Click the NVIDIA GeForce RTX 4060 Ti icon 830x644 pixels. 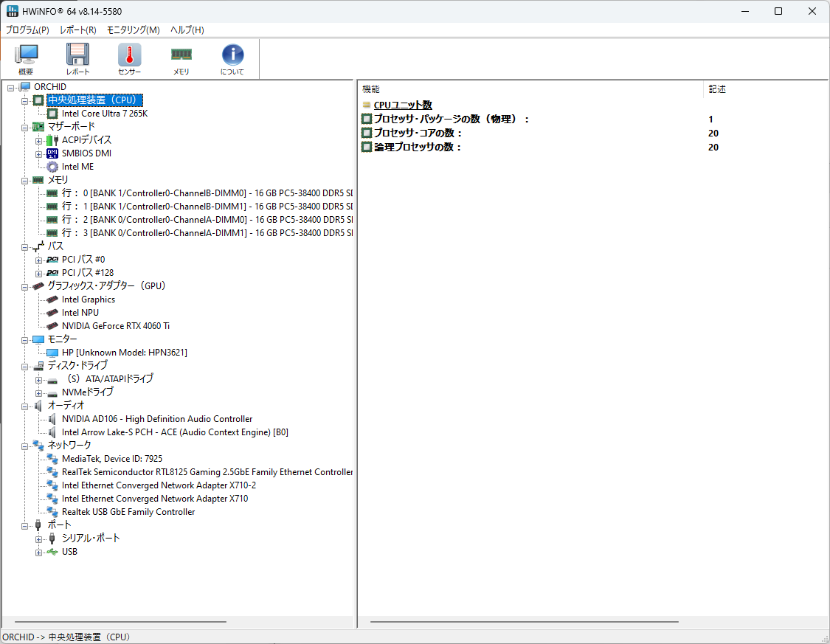tap(52, 326)
